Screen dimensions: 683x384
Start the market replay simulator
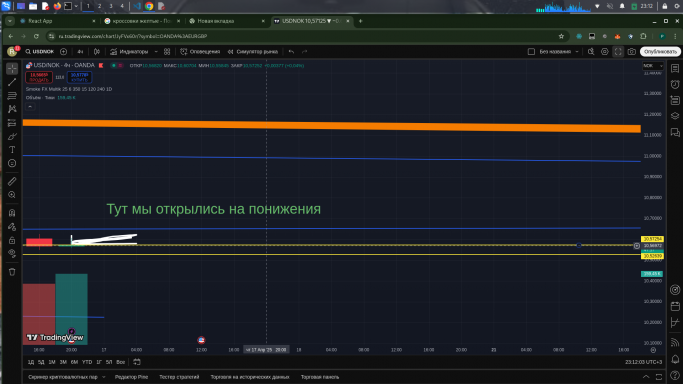[x=253, y=51]
